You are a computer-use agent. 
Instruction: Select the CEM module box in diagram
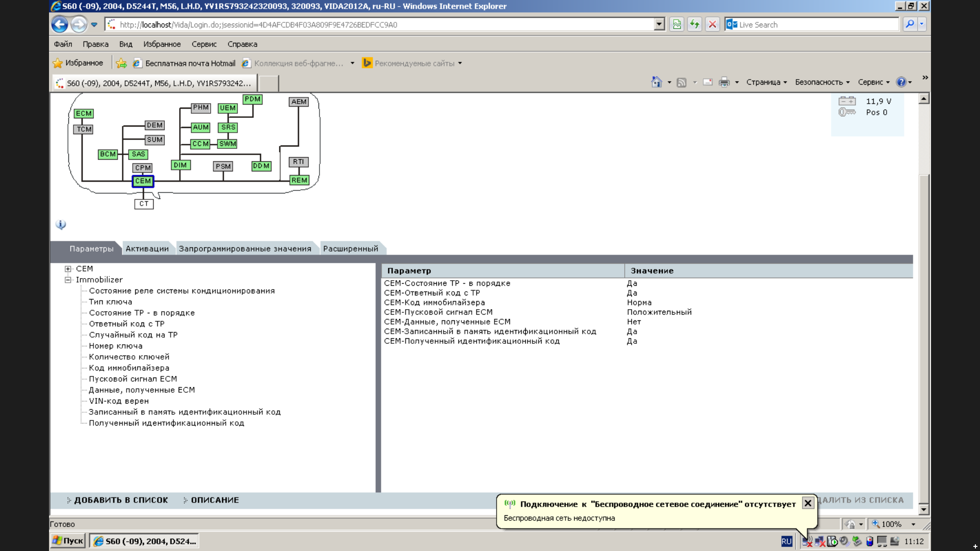143,181
